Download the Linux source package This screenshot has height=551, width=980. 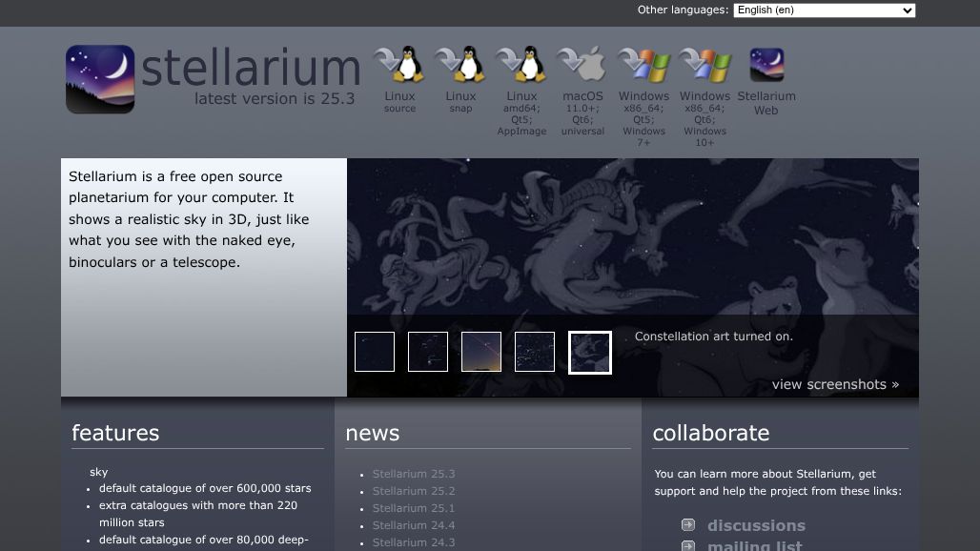click(x=399, y=76)
